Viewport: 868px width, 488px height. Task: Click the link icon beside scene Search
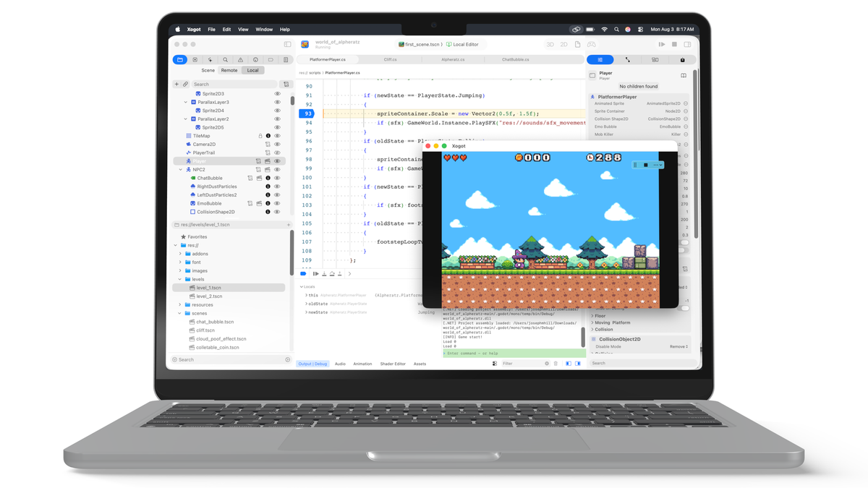(185, 85)
